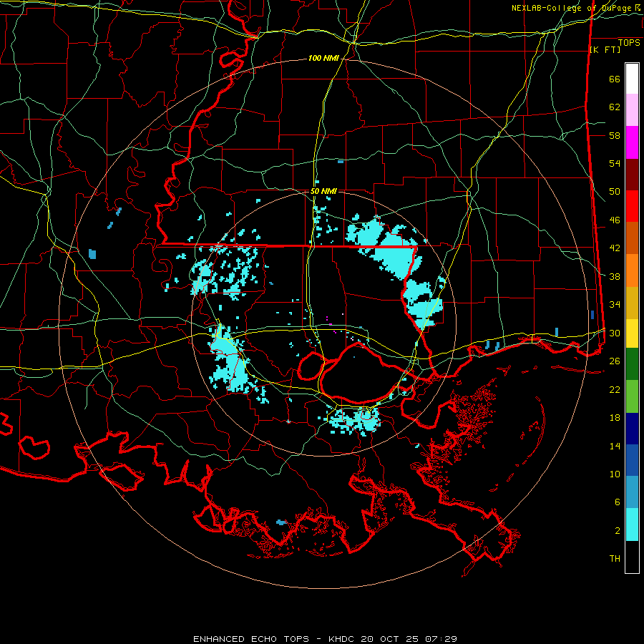Click the '66' legend value
The height and width of the screenshot is (644, 644).
(x=615, y=79)
